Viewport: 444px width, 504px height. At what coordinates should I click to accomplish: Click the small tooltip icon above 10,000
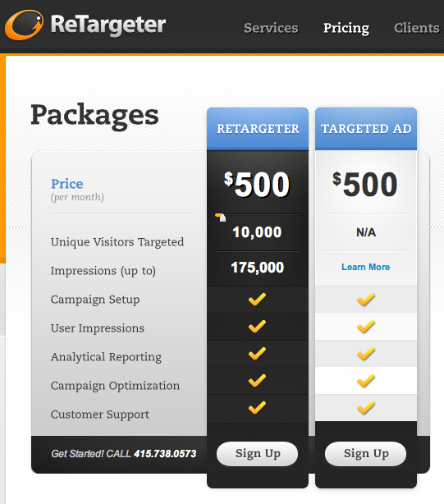click(221, 218)
